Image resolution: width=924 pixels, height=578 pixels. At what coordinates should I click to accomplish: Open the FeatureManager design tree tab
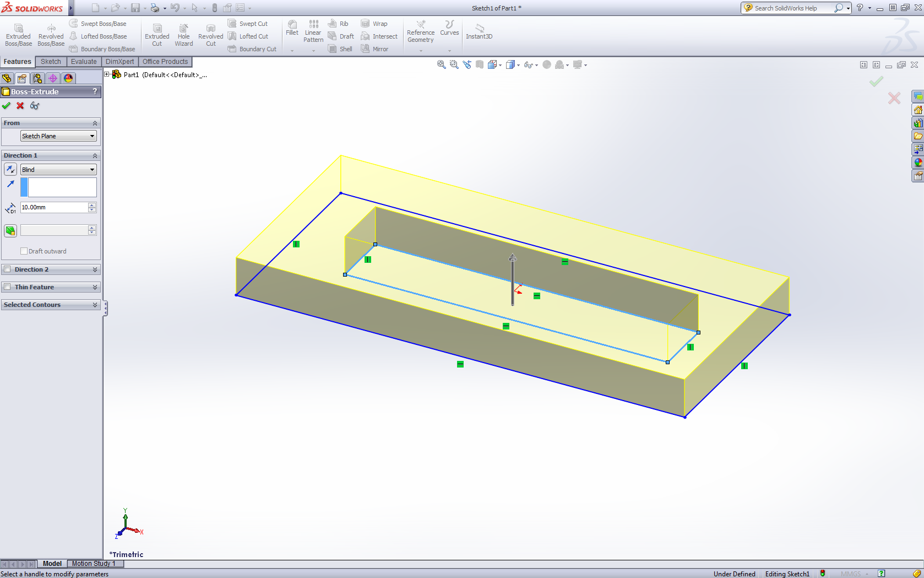(7, 78)
